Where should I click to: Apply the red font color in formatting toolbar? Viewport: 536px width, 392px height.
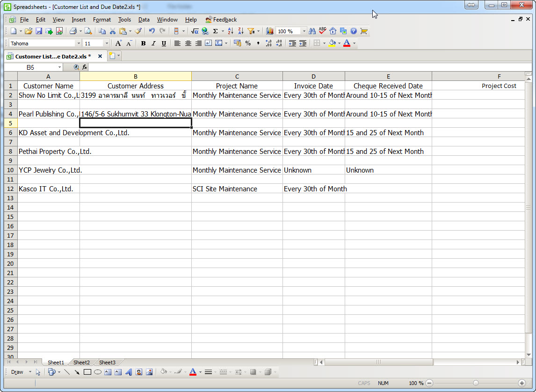click(x=347, y=43)
